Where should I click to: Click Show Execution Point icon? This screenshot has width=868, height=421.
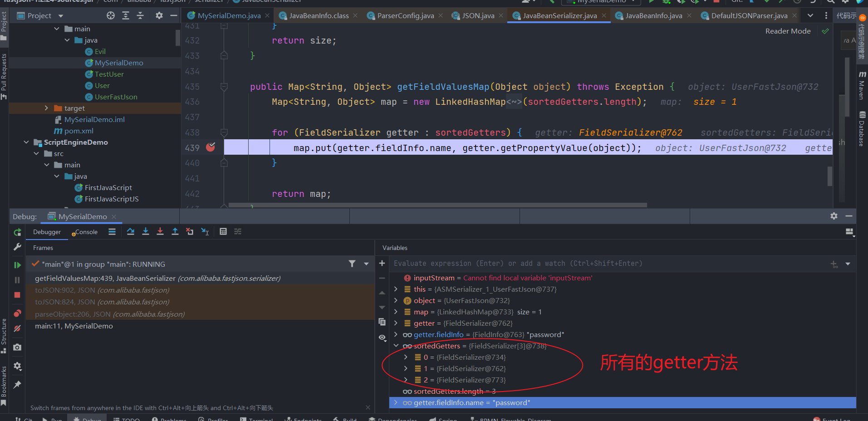click(x=112, y=232)
